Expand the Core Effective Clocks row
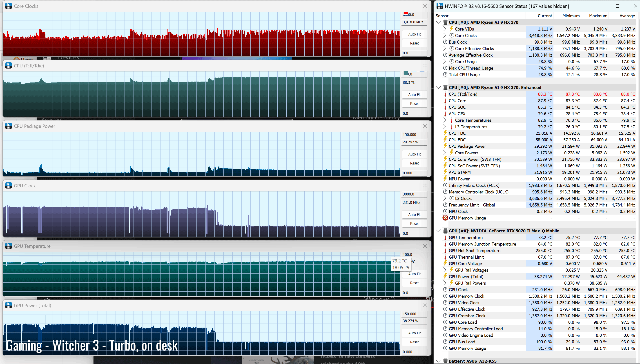640x364 pixels. tap(445, 49)
